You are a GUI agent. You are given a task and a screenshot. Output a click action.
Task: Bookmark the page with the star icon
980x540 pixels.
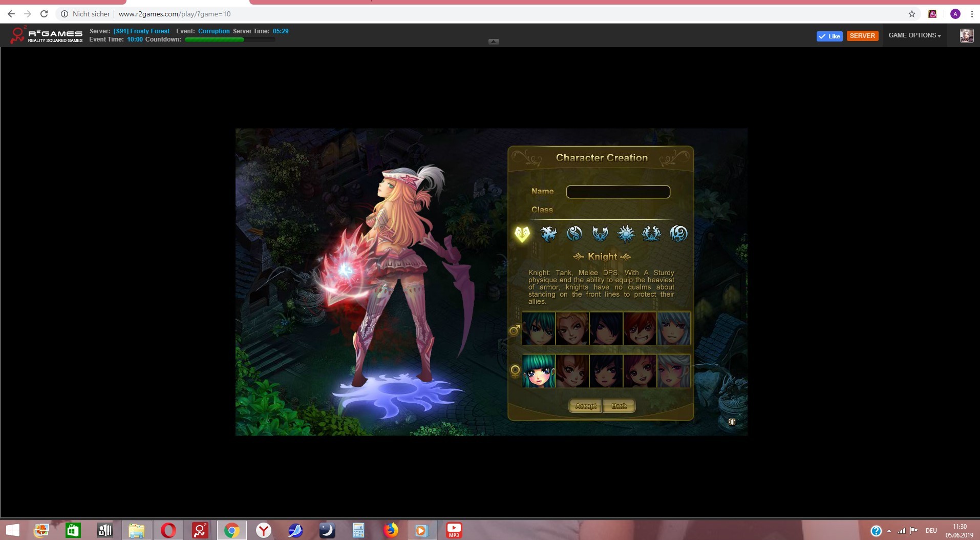(912, 14)
